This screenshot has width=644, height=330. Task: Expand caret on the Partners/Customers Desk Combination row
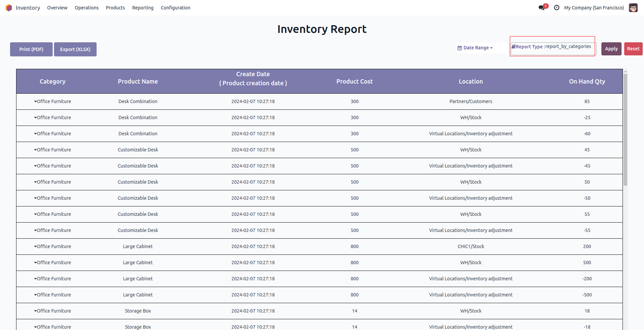tap(35, 101)
